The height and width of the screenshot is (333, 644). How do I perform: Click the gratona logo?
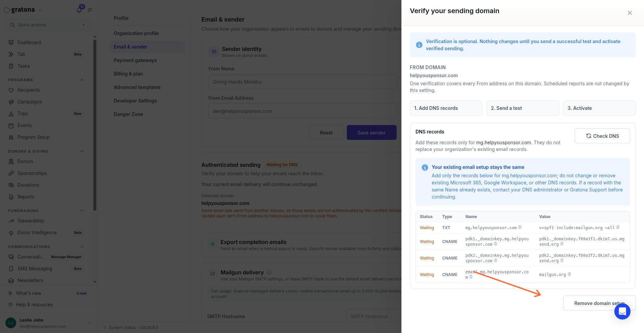[19, 10]
